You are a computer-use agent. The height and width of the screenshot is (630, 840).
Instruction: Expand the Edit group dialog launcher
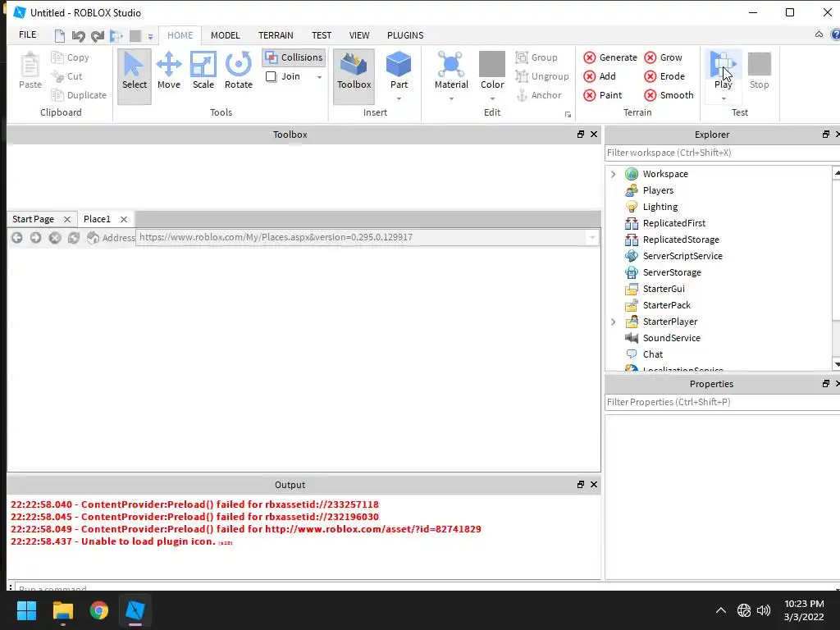point(568,115)
